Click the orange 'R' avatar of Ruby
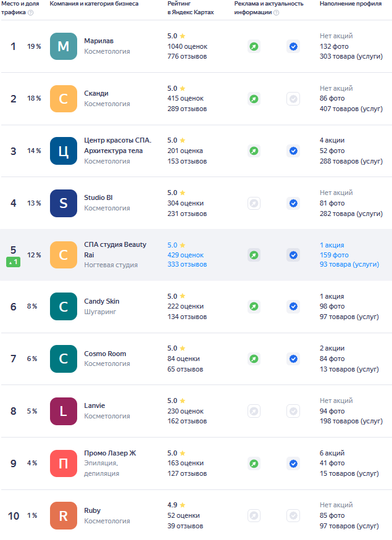Image resolution: width=392 pixels, height=540 pixels. 64,516
